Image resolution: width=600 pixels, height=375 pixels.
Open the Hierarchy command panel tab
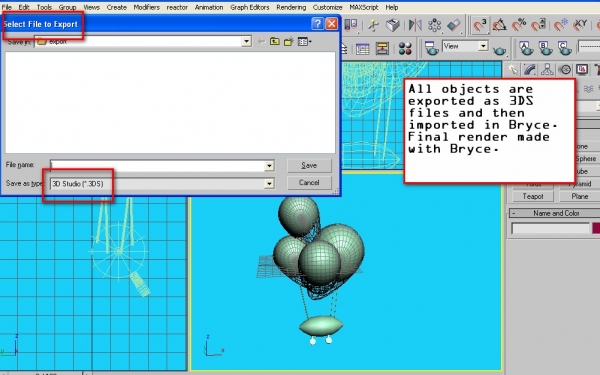[x=547, y=69]
